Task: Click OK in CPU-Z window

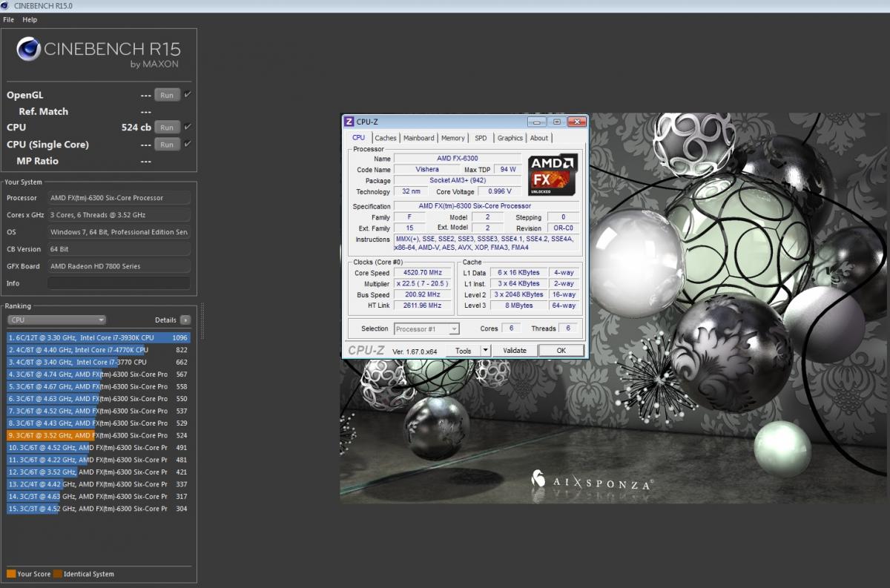Action: tap(561, 351)
